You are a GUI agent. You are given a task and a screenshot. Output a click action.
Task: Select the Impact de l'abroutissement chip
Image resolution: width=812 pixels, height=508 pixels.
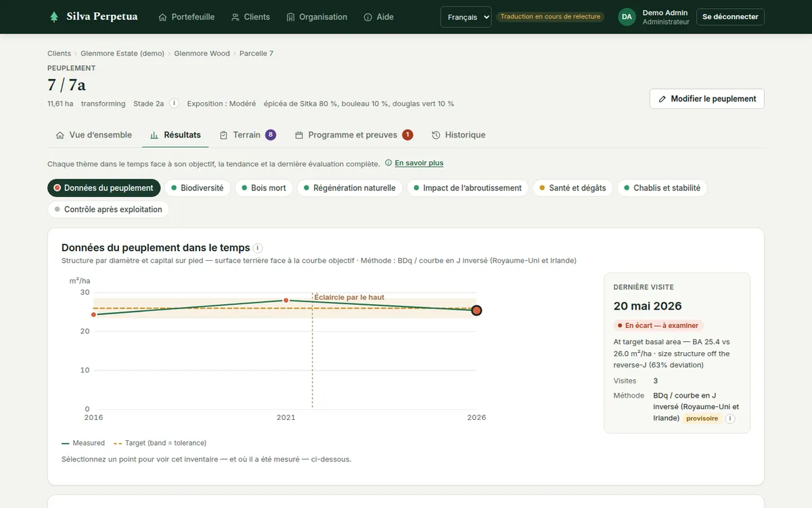[468, 188]
